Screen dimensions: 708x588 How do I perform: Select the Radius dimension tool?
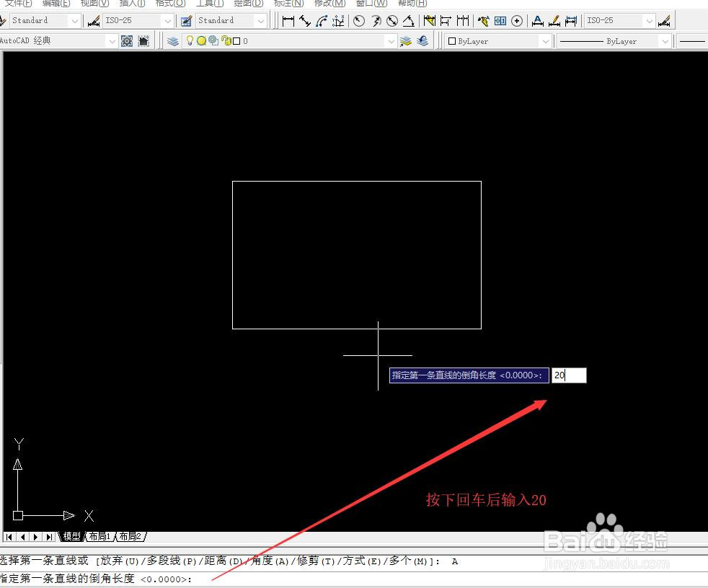pyautogui.click(x=359, y=21)
